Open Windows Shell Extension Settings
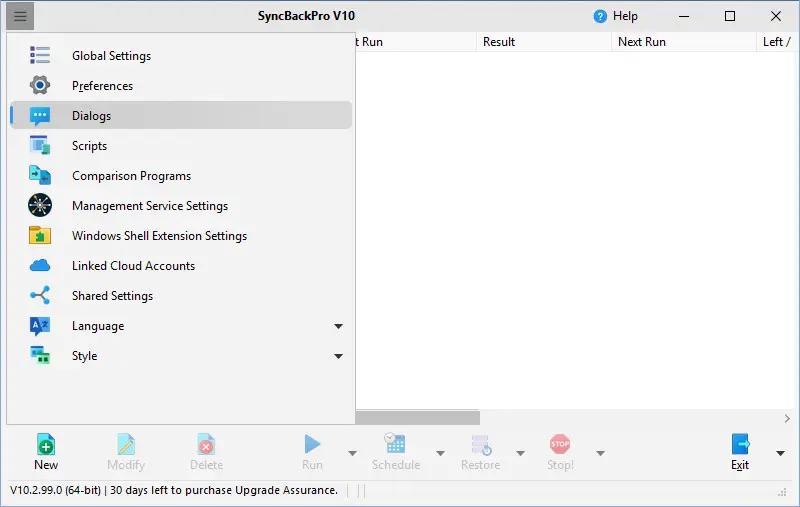This screenshot has width=800, height=507. pyautogui.click(x=181, y=236)
